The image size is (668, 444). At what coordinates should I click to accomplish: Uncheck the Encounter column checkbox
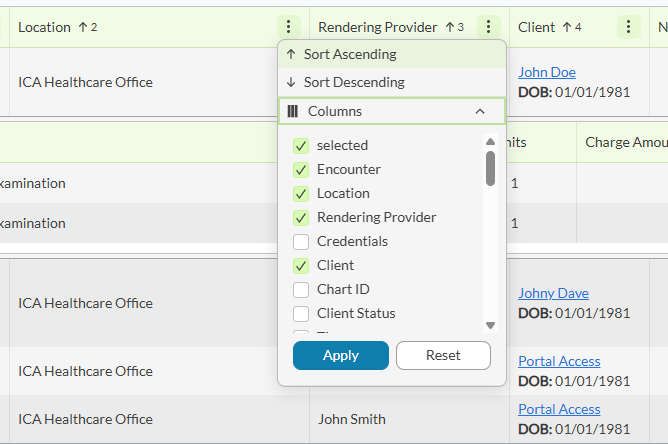tap(300, 170)
